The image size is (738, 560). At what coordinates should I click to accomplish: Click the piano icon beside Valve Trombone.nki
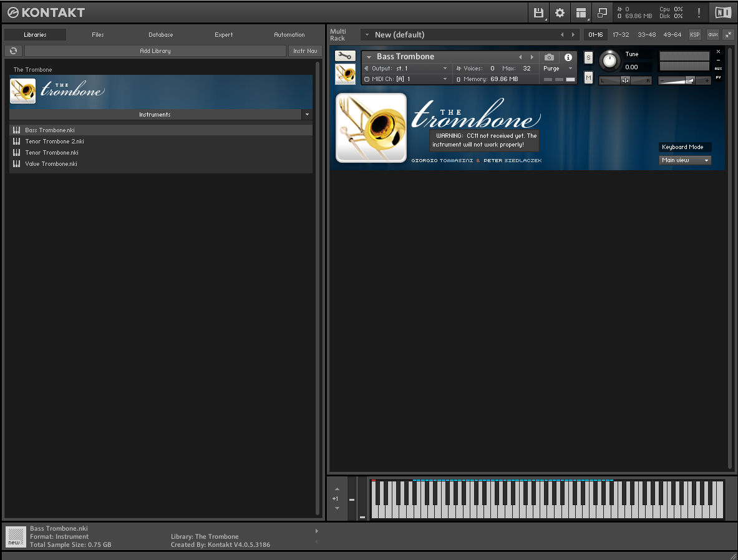(16, 164)
